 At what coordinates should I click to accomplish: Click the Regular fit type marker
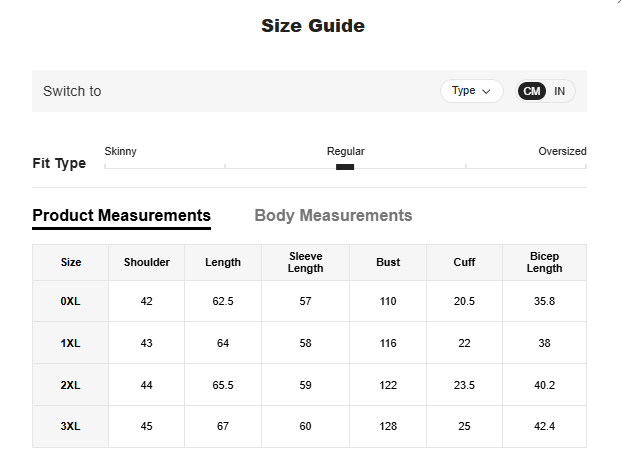(345, 166)
